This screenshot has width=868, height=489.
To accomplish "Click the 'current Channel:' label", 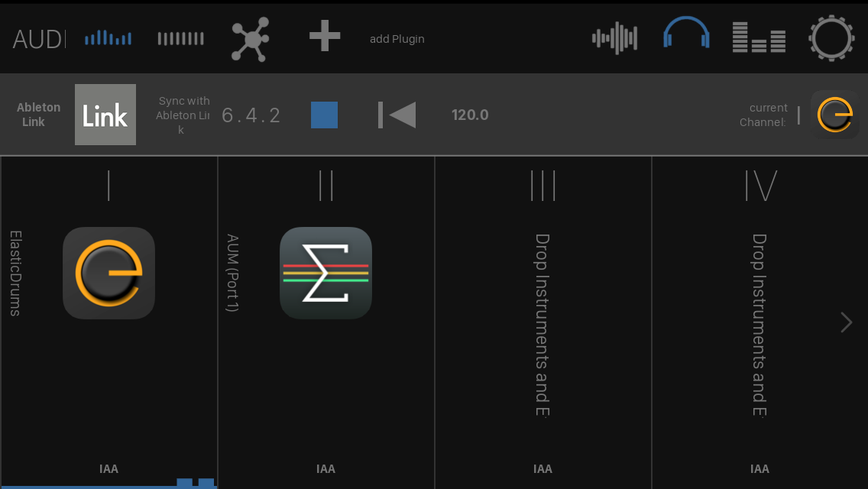I will [763, 115].
